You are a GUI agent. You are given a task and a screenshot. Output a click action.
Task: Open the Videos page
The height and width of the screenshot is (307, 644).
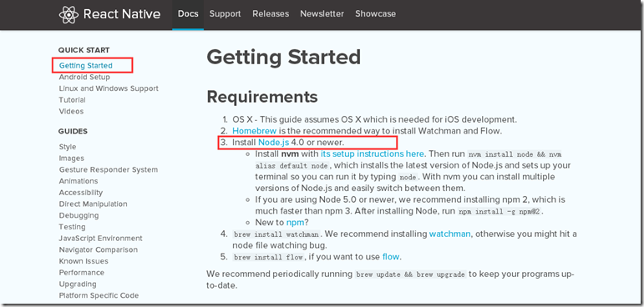[71, 112]
